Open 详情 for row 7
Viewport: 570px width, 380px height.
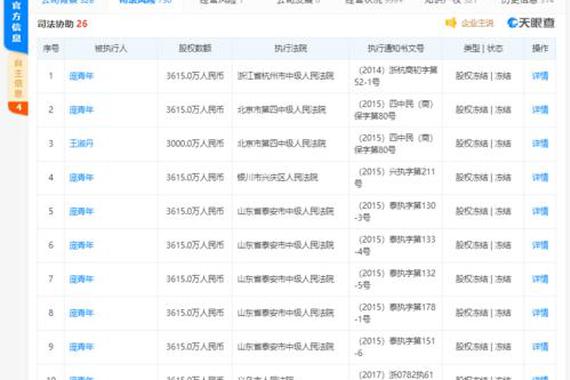click(x=540, y=279)
